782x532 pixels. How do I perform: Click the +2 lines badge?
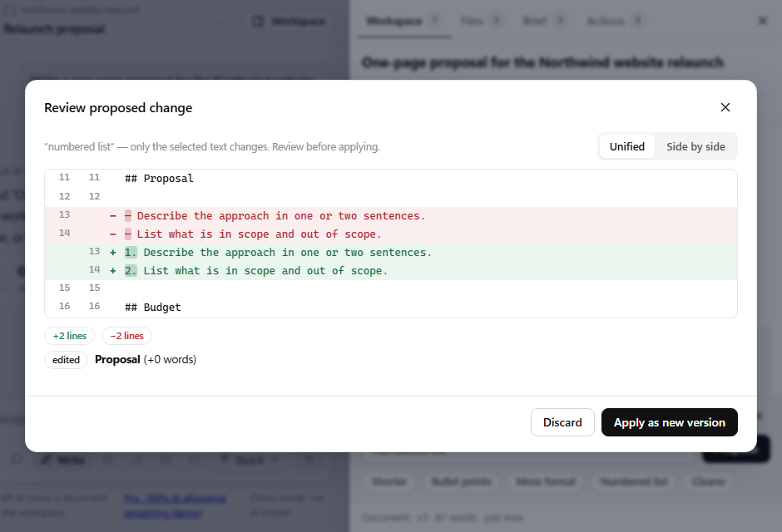click(x=69, y=336)
